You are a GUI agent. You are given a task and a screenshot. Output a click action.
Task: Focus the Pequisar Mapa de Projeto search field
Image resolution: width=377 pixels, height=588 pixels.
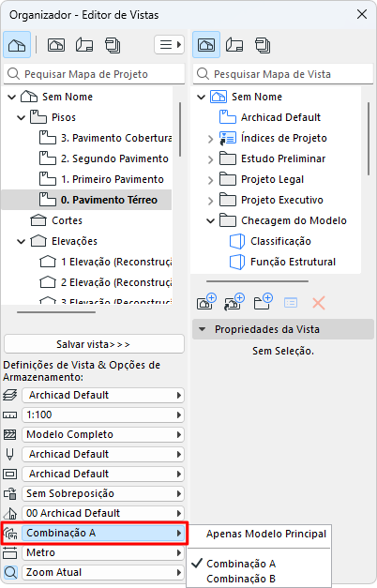click(94, 74)
